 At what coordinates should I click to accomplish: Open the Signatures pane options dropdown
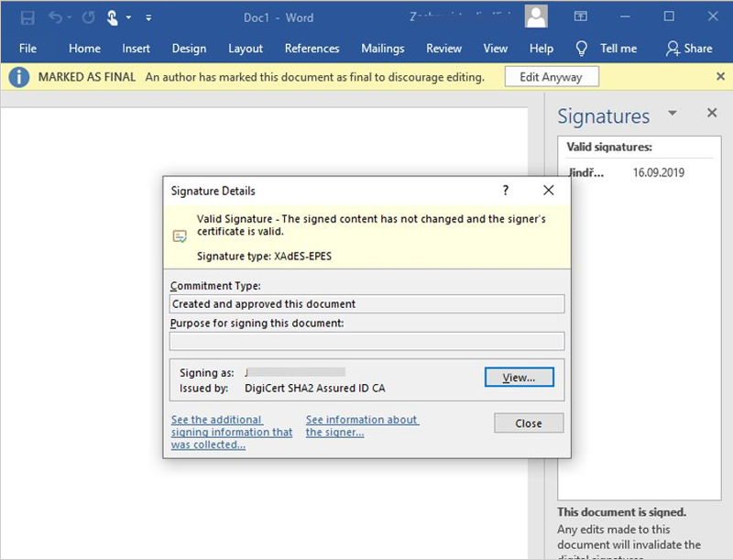coord(673,113)
